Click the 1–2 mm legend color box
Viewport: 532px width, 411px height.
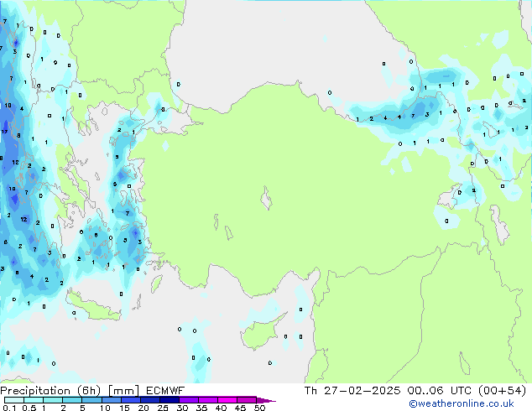[53, 400]
